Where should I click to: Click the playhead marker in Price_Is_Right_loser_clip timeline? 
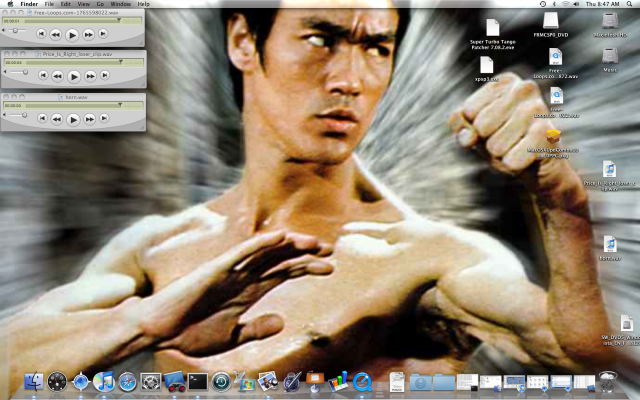121,62
